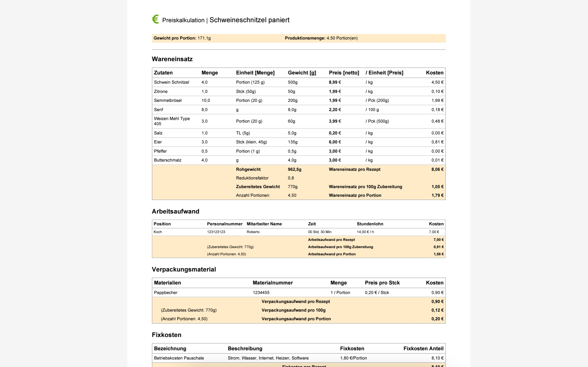The height and width of the screenshot is (367, 588).
Task: Click the 'Senf' ingredient name
Action: (x=158, y=110)
